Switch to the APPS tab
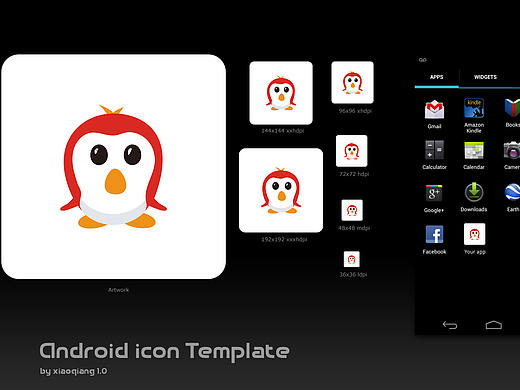 click(x=437, y=77)
